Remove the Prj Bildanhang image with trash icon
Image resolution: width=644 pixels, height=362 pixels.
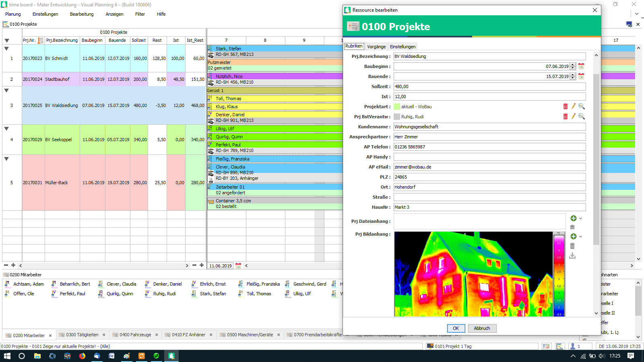572,246
